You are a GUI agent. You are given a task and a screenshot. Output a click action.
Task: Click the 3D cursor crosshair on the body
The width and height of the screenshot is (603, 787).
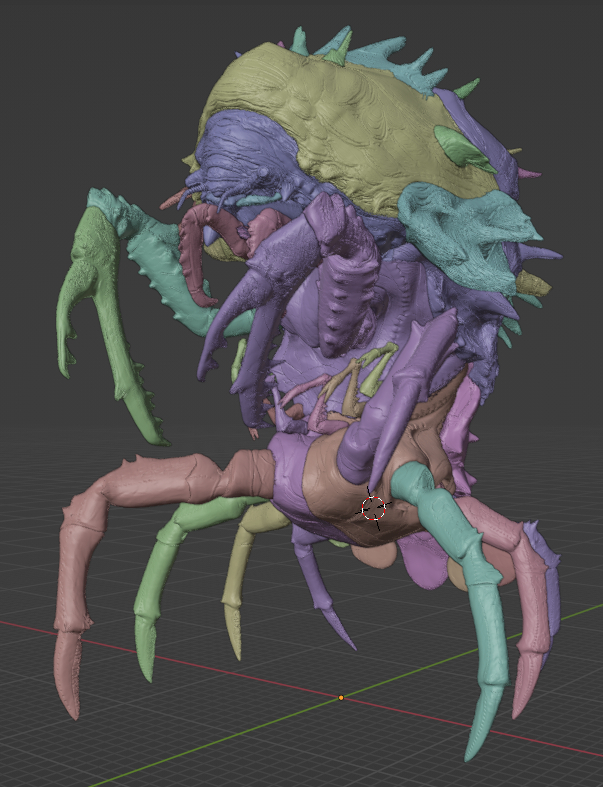[373, 508]
